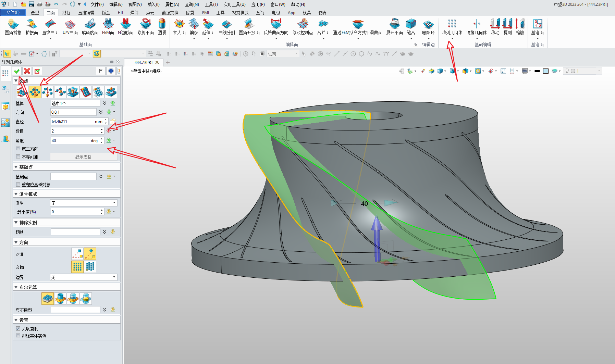
Task: Select the 曲线分割 curve split tool
Action: [x=226, y=24]
